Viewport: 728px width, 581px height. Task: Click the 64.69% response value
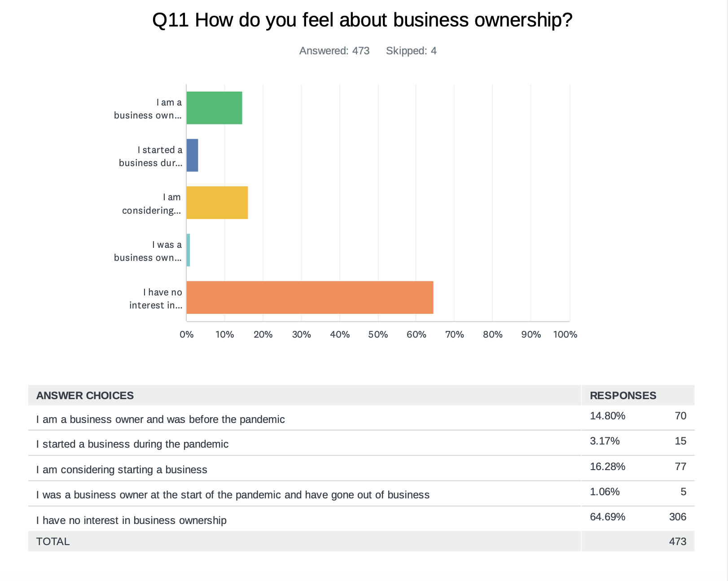[x=607, y=517]
